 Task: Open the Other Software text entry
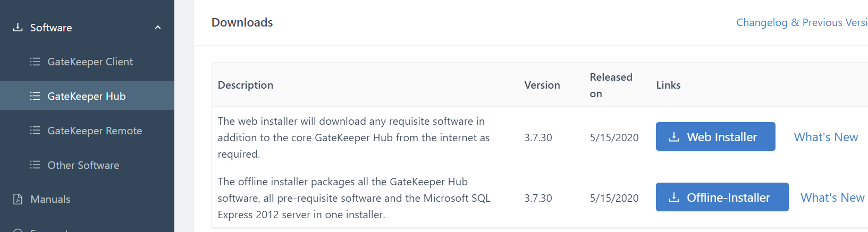click(x=83, y=165)
